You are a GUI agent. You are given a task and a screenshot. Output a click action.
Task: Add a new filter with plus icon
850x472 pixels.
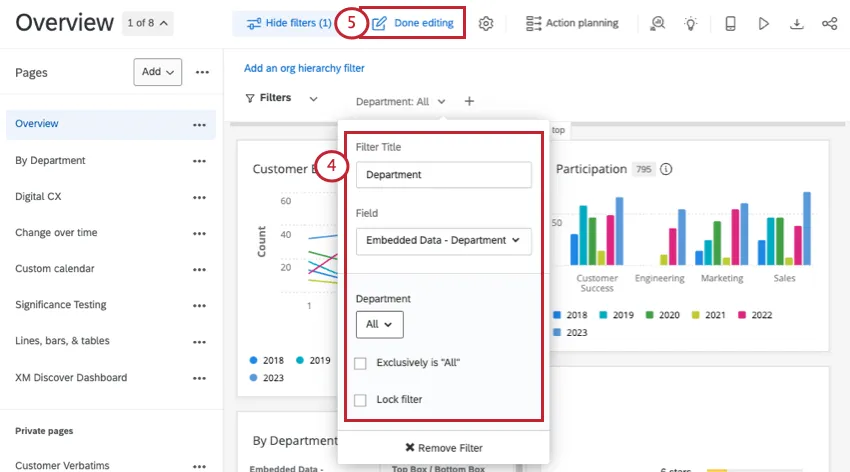(x=470, y=101)
